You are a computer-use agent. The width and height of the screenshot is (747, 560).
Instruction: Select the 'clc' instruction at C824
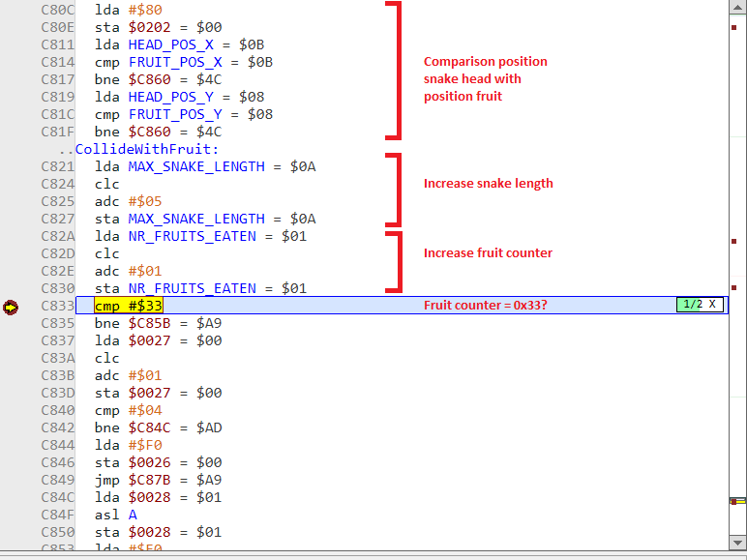coord(107,185)
